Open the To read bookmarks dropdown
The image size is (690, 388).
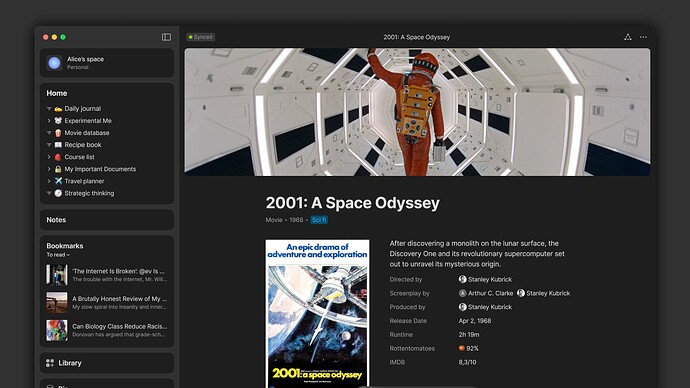[x=58, y=255]
